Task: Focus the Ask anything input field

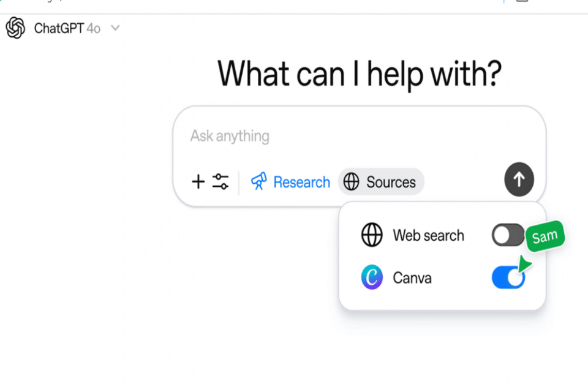Action: tap(343, 136)
